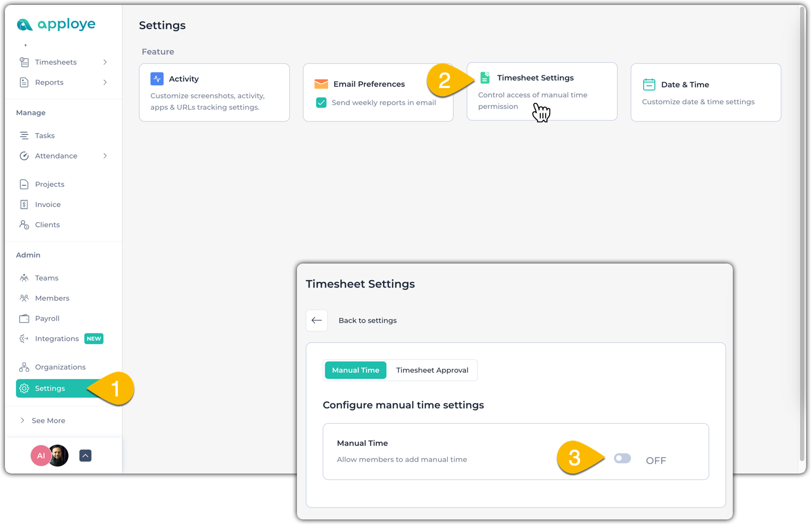The width and height of the screenshot is (811, 532).
Task: Expand the Reports submenu chevron
Action: coord(105,82)
